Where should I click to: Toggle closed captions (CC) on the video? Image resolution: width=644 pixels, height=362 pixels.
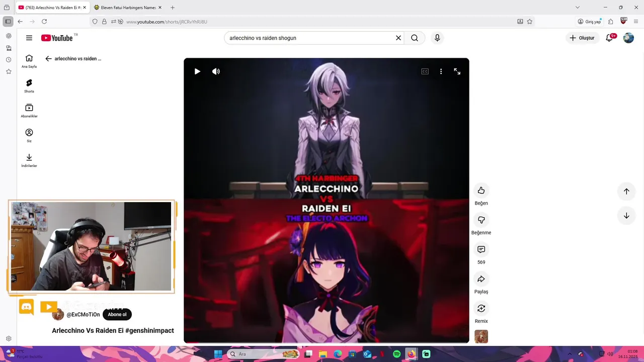425,71
